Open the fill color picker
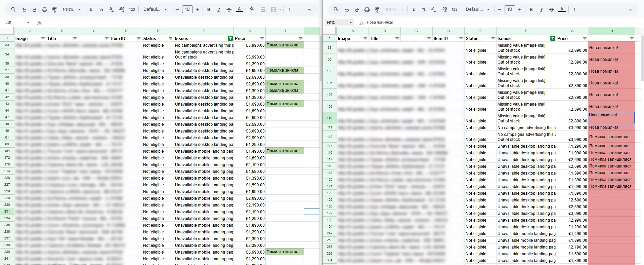The width and height of the screenshot is (644, 265). [252, 10]
